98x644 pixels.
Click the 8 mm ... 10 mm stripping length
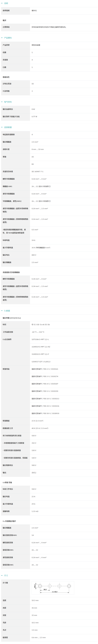(x=38, y=149)
